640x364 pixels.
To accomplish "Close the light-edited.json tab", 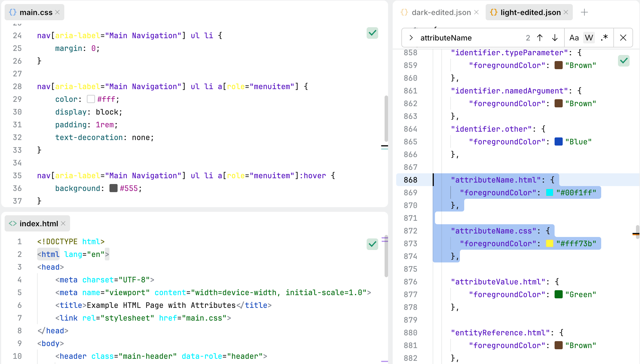I will [566, 12].
